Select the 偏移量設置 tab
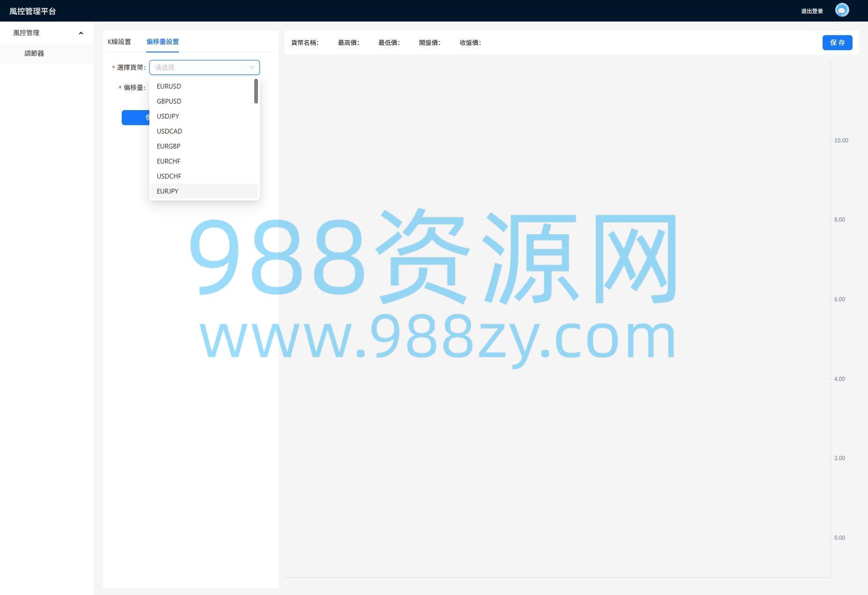The height and width of the screenshot is (595, 868). (162, 42)
